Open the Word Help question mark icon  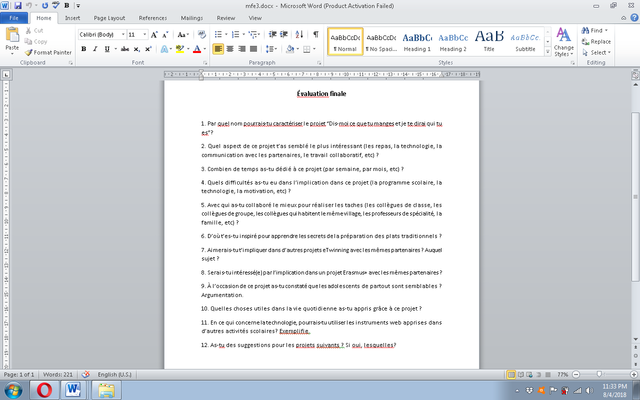pos(634,18)
